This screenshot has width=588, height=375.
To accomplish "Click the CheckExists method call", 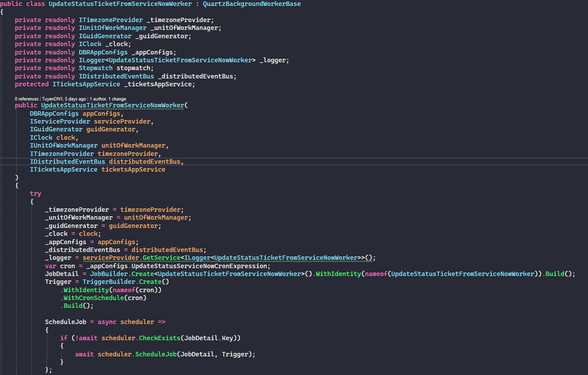I will coord(160,338).
